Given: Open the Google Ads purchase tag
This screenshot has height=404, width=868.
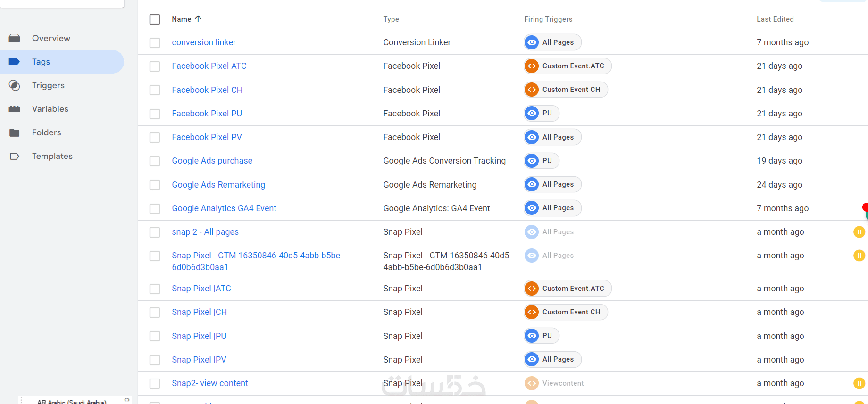Looking at the screenshot, I should [x=212, y=161].
